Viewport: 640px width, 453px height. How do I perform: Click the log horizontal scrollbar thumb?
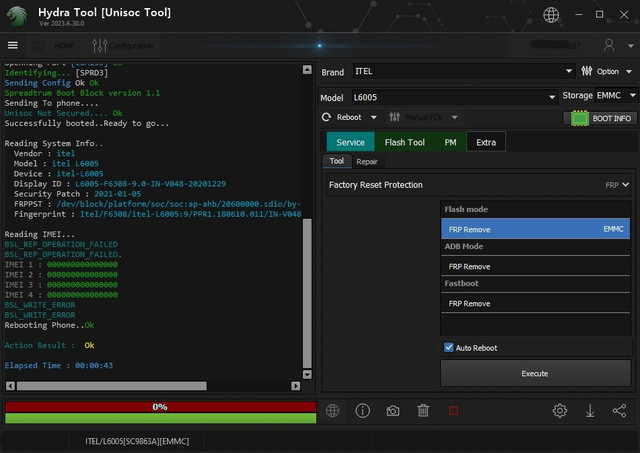[x=111, y=386]
